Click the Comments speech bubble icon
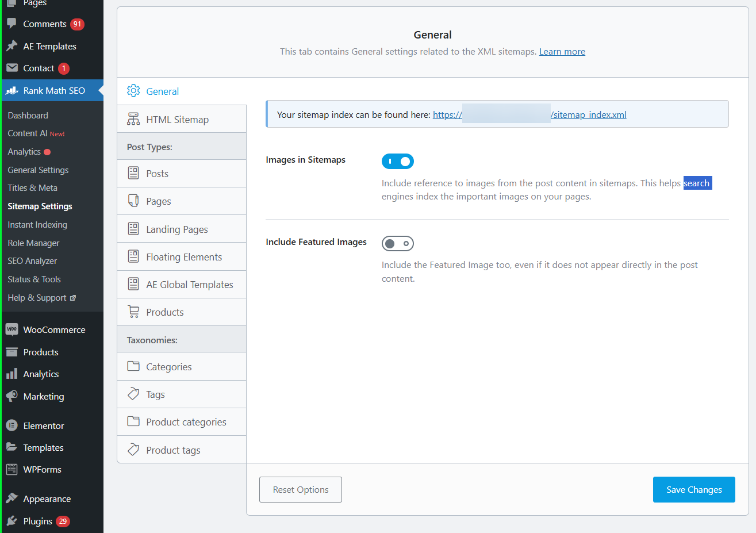Screen dimensions: 756x533 tap(11, 24)
